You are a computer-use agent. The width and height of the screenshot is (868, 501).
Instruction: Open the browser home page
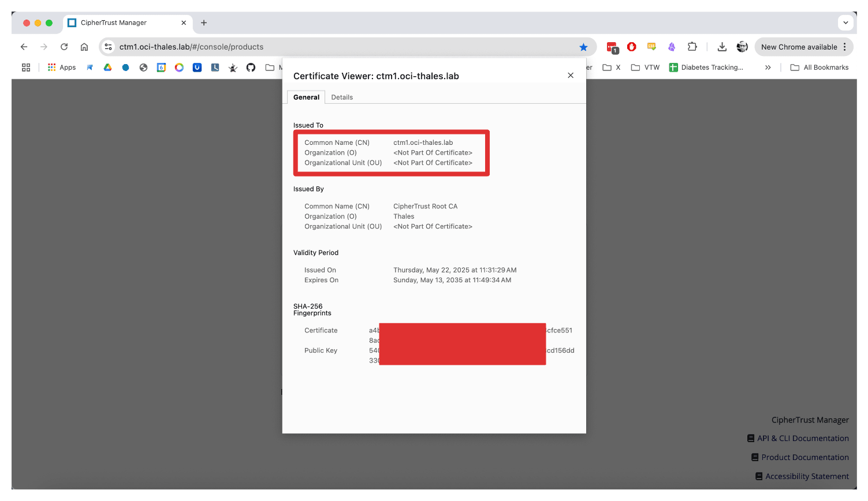pyautogui.click(x=84, y=47)
